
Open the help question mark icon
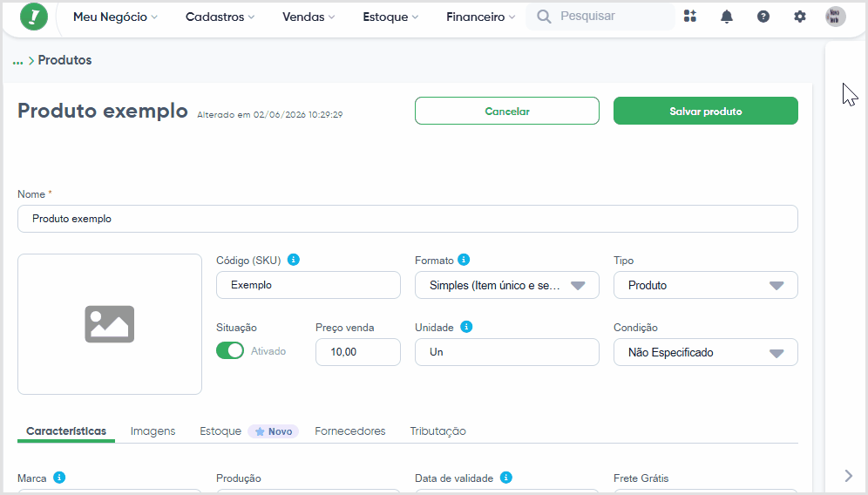click(763, 17)
